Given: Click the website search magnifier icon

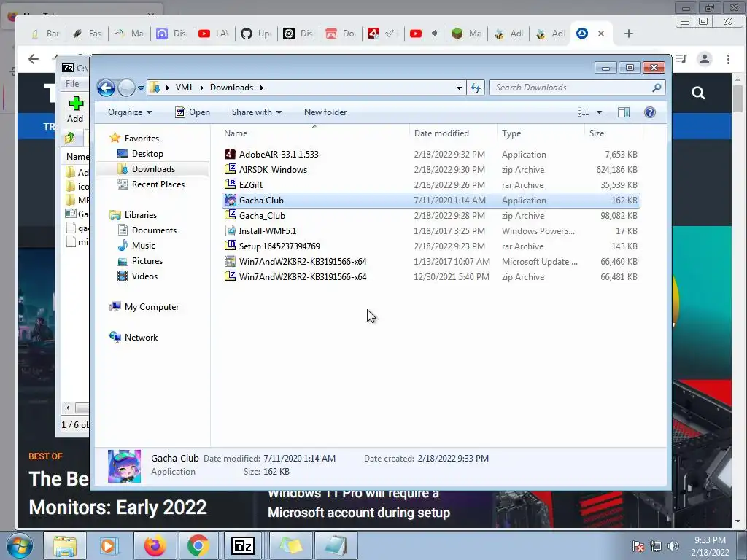Looking at the screenshot, I should coord(698,93).
